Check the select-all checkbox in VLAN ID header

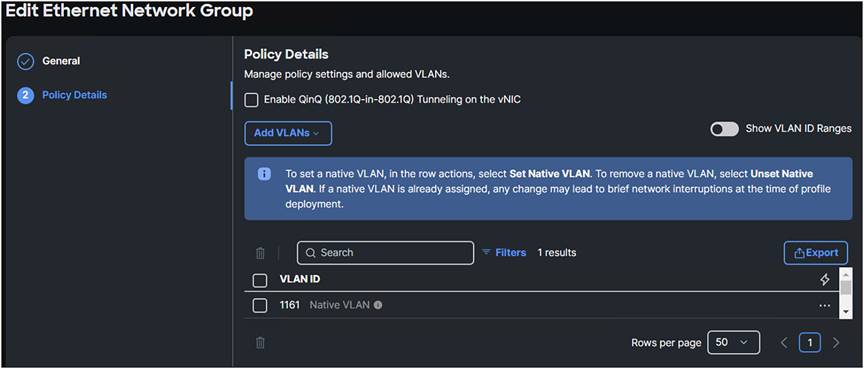pos(260,280)
